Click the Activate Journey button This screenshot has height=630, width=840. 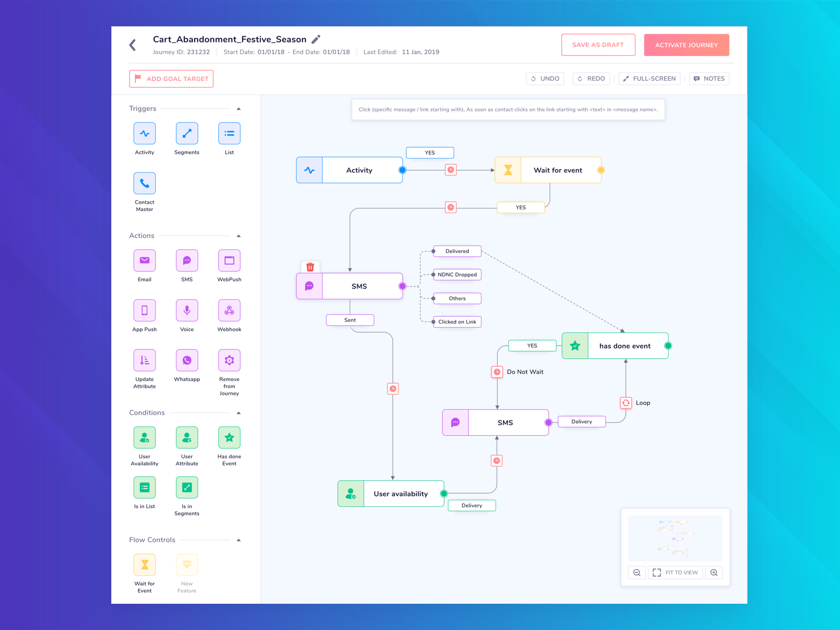(x=687, y=45)
